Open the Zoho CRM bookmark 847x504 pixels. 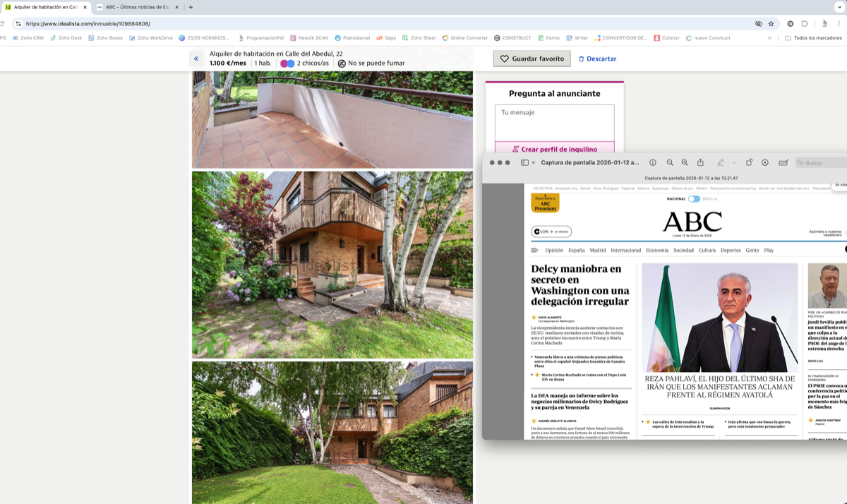[x=28, y=38]
